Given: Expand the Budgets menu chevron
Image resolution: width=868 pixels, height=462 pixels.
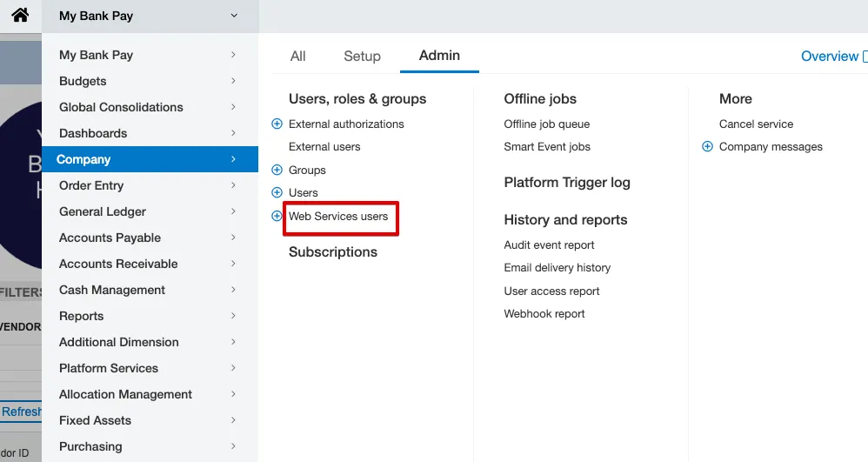Looking at the screenshot, I should tap(233, 81).
